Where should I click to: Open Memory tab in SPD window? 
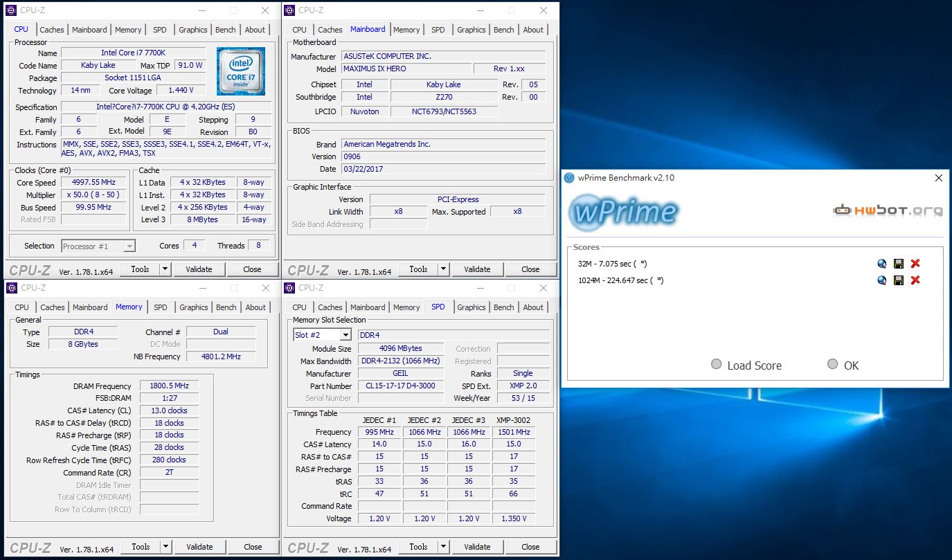pos(406,307)
